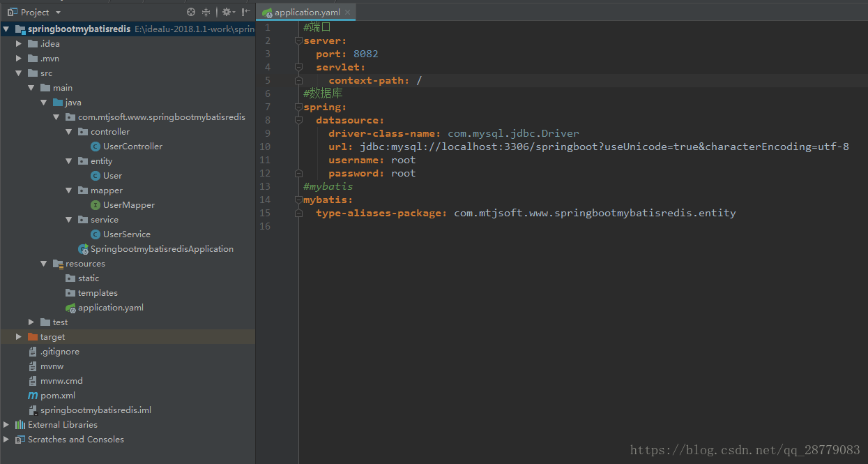Expand the .idea folder
The width and height of the screenshot is (868, 464).
pyautogui.click(x=19, y=44)
